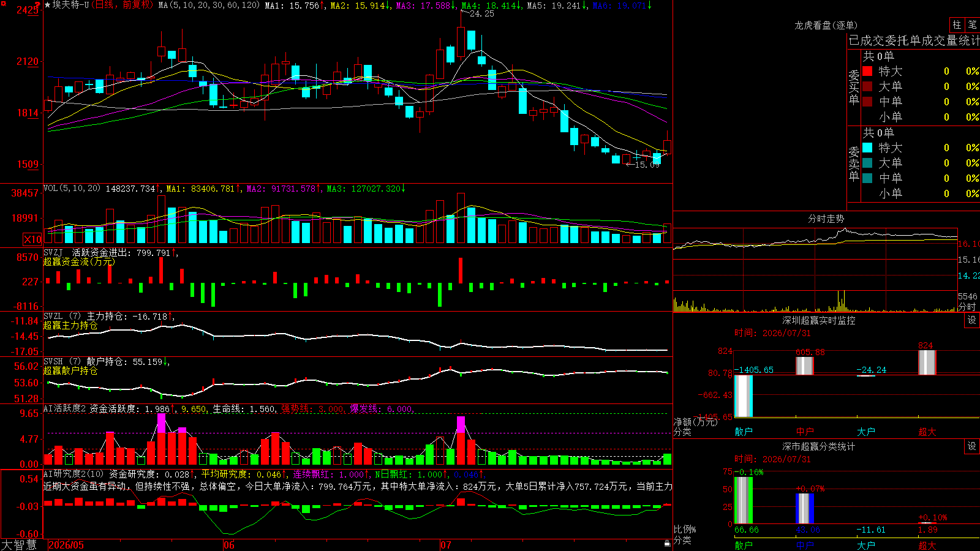
Task: Click the 分时走势 panel title
Action: click(826, 219)
